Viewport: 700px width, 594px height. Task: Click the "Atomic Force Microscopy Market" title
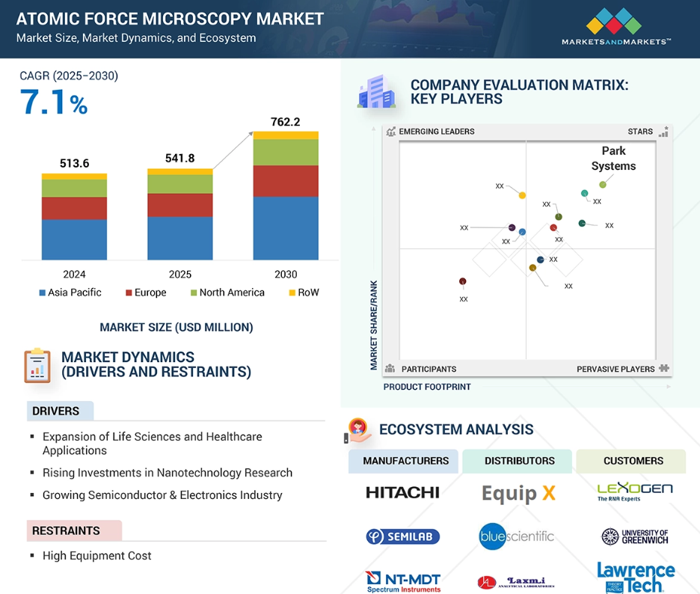170,19
